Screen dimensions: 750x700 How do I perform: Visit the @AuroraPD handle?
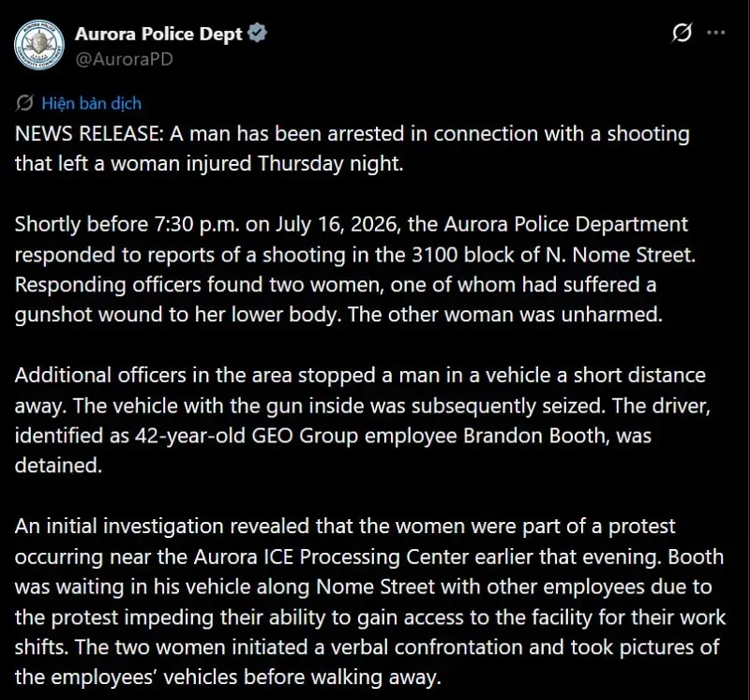click(x=125, y=59)
